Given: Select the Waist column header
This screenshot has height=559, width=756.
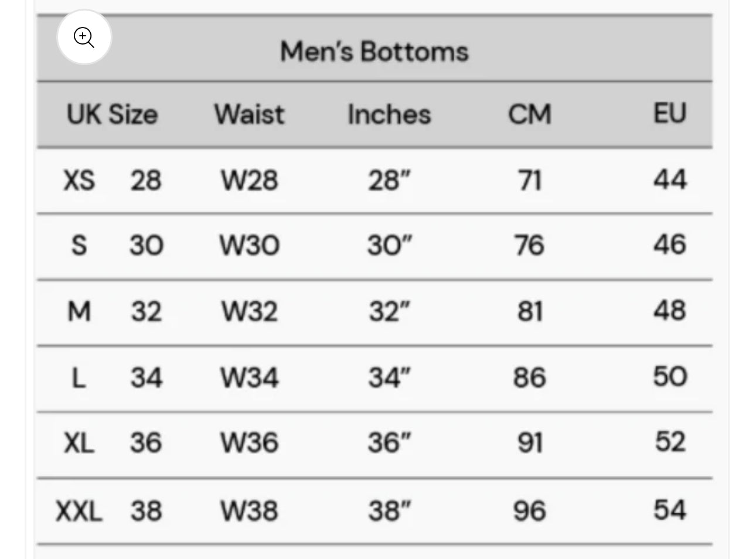Looking at the screenshot, I should coord(249,114).
